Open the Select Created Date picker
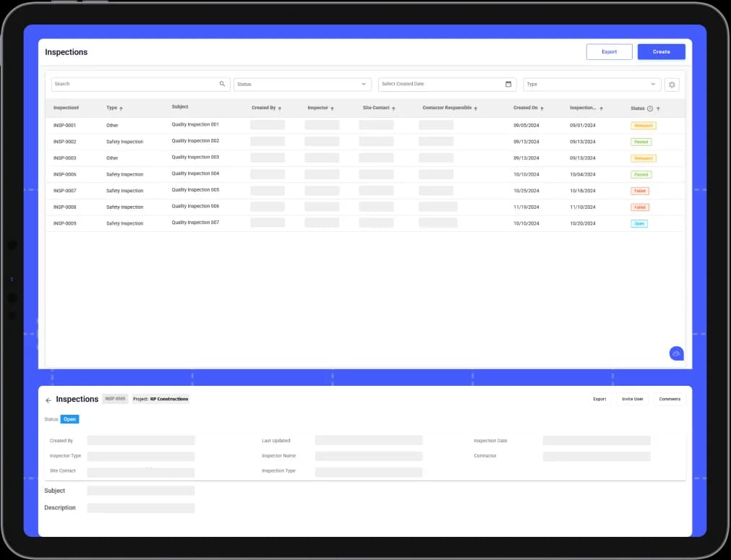The width and height of the screenshot is (731, 560). (x=447, y=85)
